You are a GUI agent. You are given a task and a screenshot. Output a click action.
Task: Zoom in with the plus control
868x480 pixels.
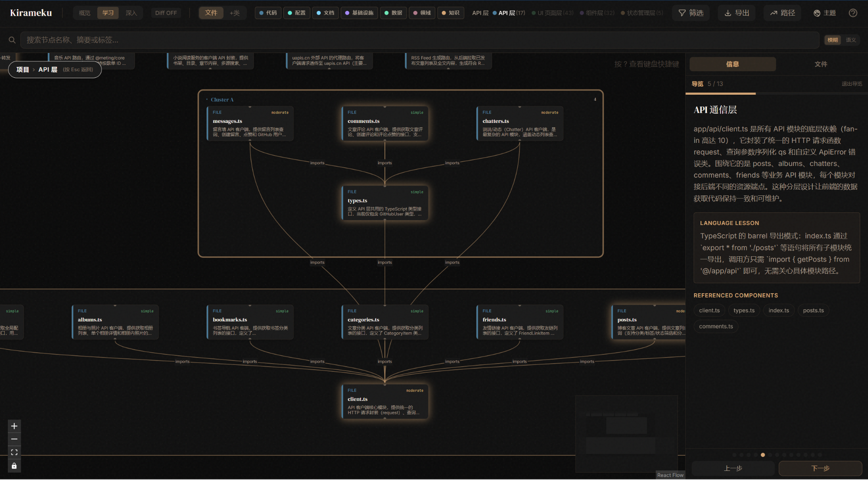(14, 426)
